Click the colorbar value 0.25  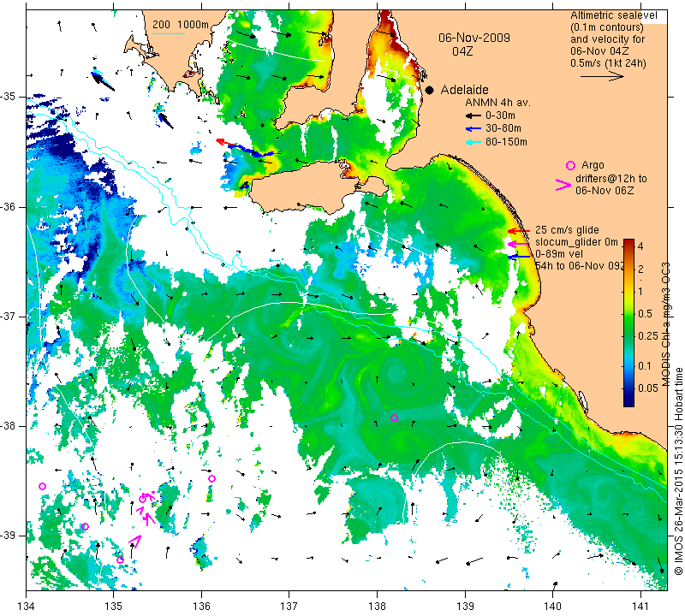[x=648, y=335]
